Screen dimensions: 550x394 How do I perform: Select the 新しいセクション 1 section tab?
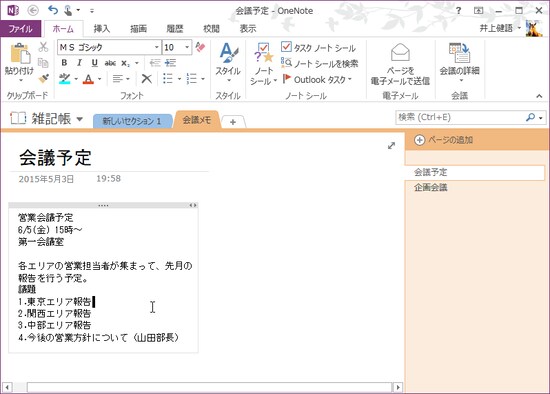click(x=132, y=121)
